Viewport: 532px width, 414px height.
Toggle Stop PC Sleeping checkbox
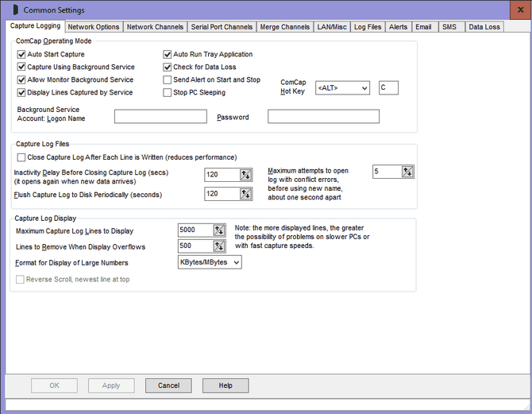click(168, 93)
